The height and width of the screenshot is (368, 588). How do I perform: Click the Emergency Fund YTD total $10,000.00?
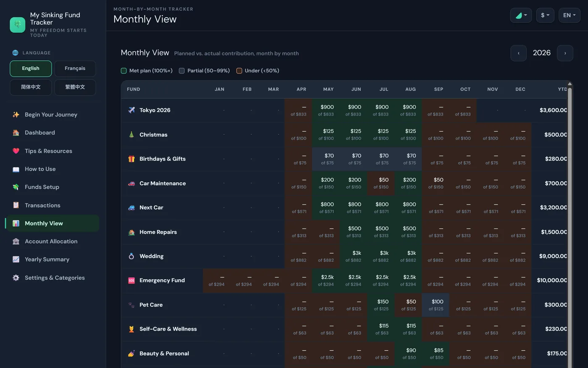[x=552, y=280]
